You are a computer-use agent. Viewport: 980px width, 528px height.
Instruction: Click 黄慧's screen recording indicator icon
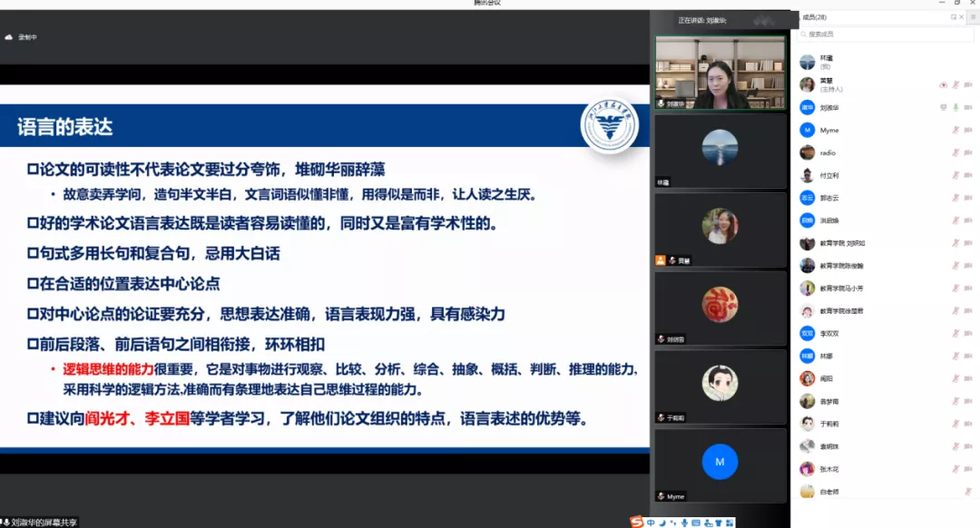point(943,84)
